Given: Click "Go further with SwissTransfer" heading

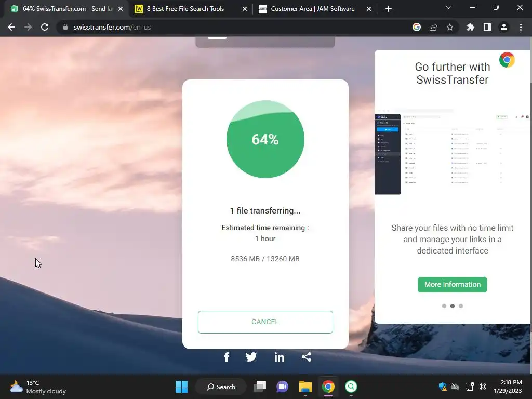Looking at the screenshot, I should click(x=453, y=73).
